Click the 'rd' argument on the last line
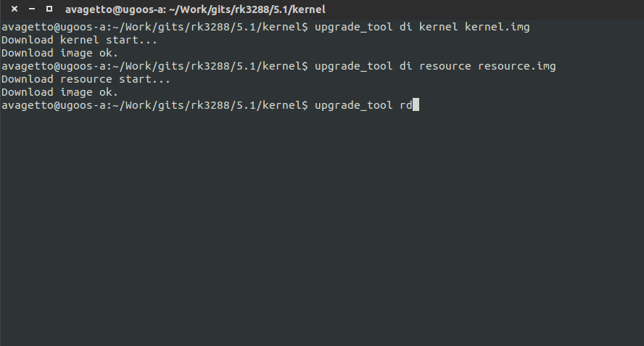This screenshot has width=644, height=346. tap(405, 105)
